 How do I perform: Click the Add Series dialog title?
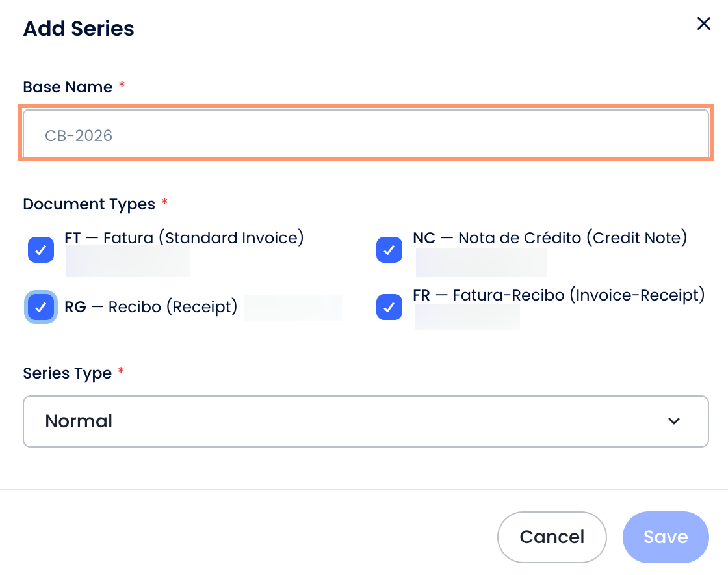tap(79, 29)
